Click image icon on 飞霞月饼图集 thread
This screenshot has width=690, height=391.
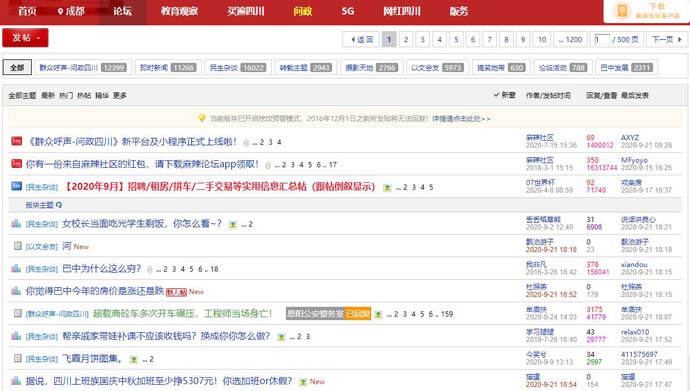(134, 360)
